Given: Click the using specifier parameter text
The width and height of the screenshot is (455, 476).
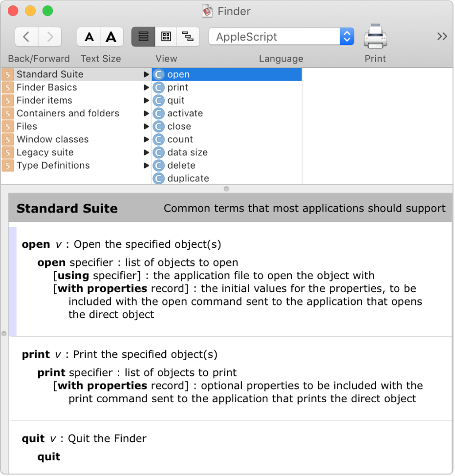Looking at the screenshot, I should tap(97, 276).
